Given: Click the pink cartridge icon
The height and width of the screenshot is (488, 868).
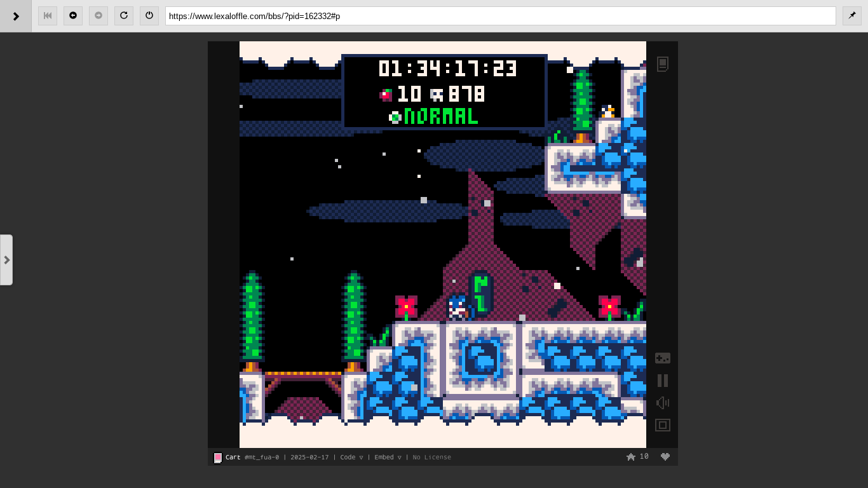Looking at the screenshot, I should coord(218,457).
